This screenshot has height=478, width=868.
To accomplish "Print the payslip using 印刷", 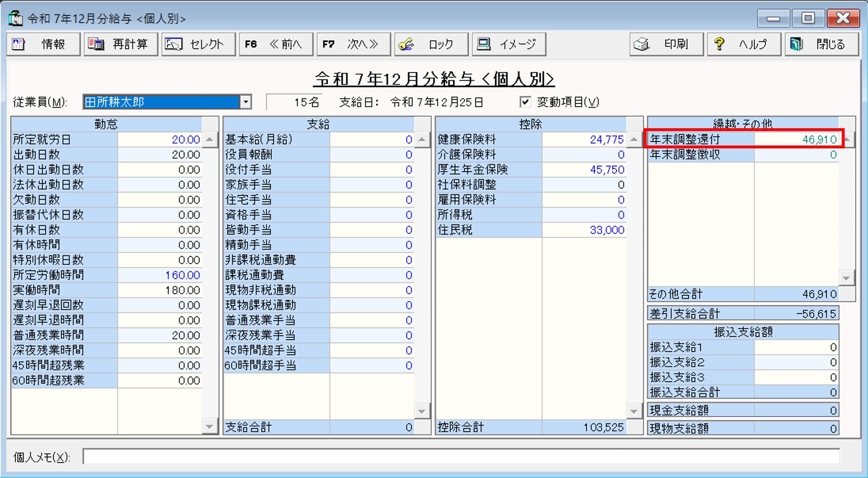I will click(x=666, y=44).
